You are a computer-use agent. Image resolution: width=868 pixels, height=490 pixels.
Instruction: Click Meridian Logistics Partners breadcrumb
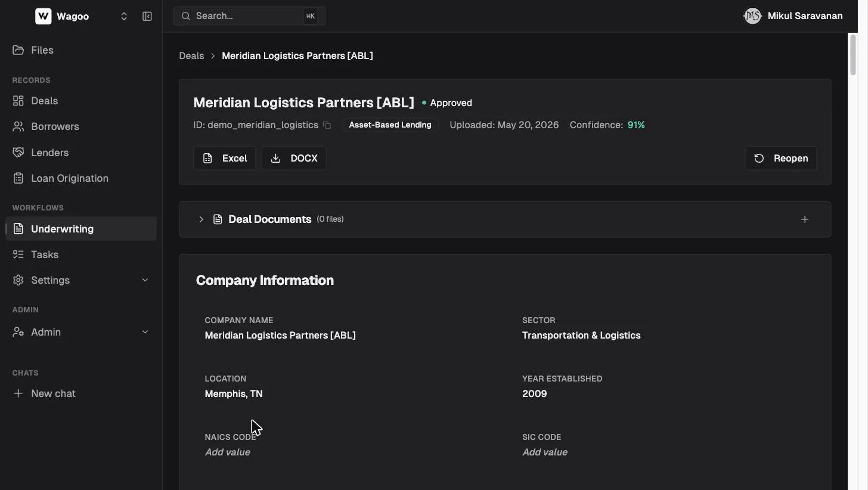click(297, 55)
